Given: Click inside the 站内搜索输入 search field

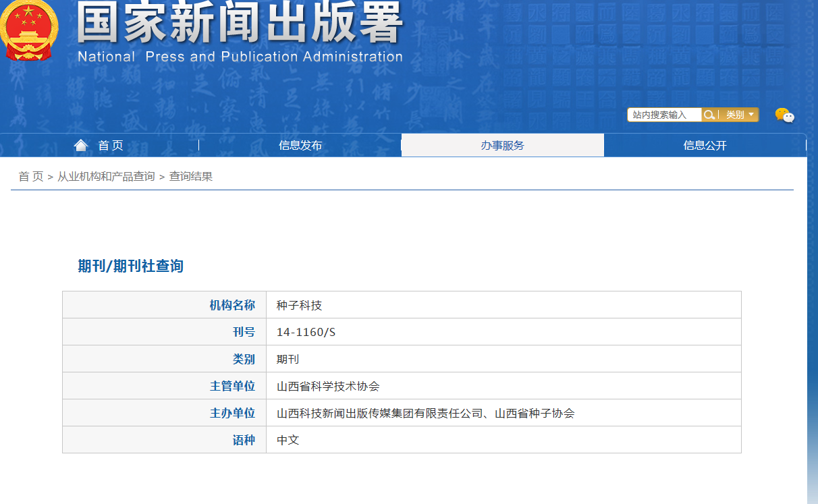Looking at the screenshot, I should coord(664,114).
